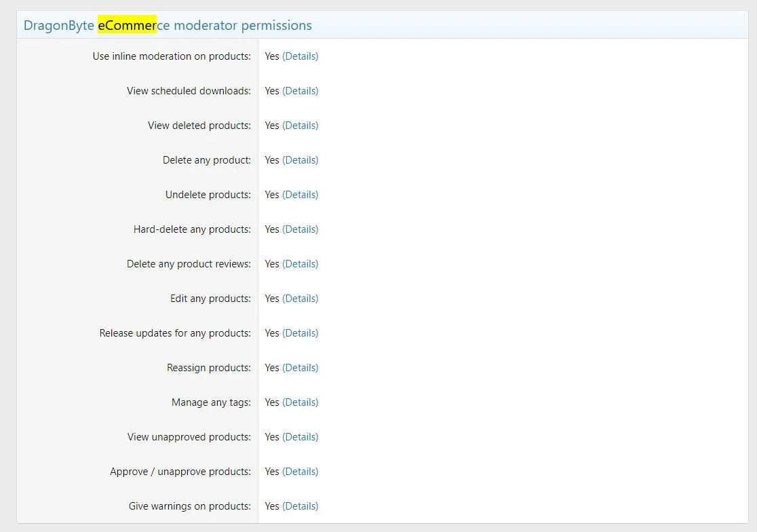Click 'Release updates for any products:' label

click(175, 333)
